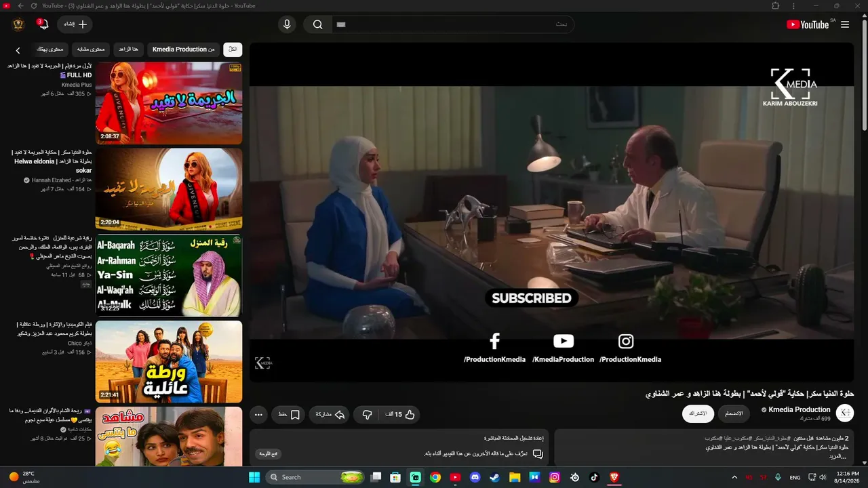Dislike the video with thumbs down
868x488 pixels.
(x=367, y=415)
